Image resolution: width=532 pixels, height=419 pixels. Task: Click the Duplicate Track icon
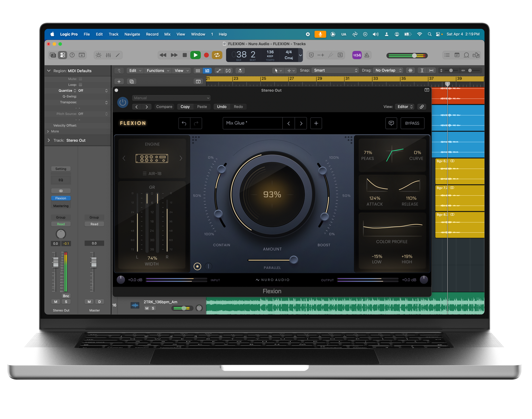[x=132, y=81]
